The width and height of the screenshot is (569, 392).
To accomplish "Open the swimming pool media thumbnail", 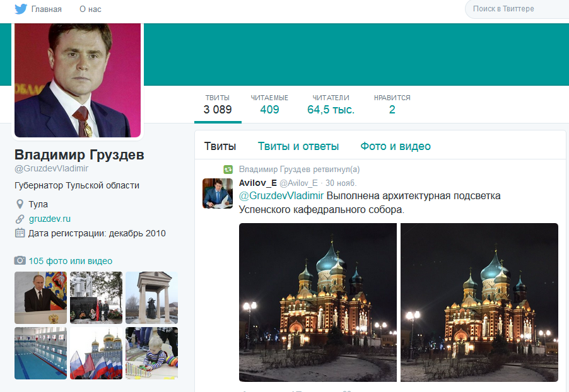I will [40, 353].
